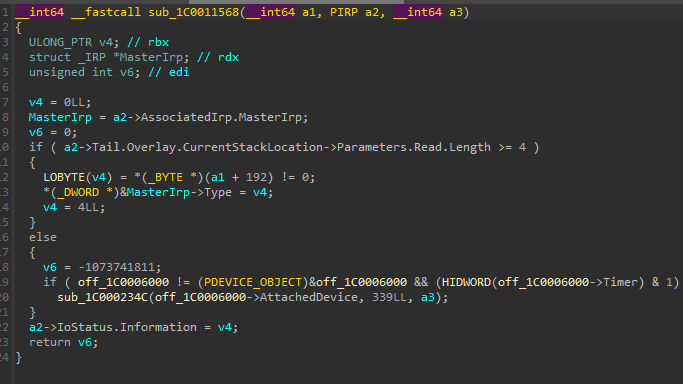Select the sub_1C000234C function call
This screenshot has width=683, height=384.
tap(102, 297)
